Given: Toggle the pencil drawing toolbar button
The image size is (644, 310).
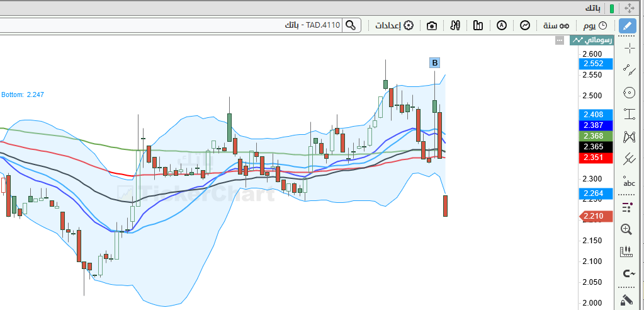Looking at the screenshot, I should pos(627,26).
